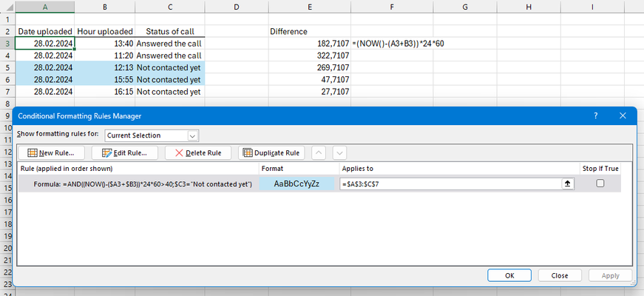The width and height of the screenshot is (644, 296).
Task: Open Edit Rule for the selected rule
Action: [x=125, y=153]
